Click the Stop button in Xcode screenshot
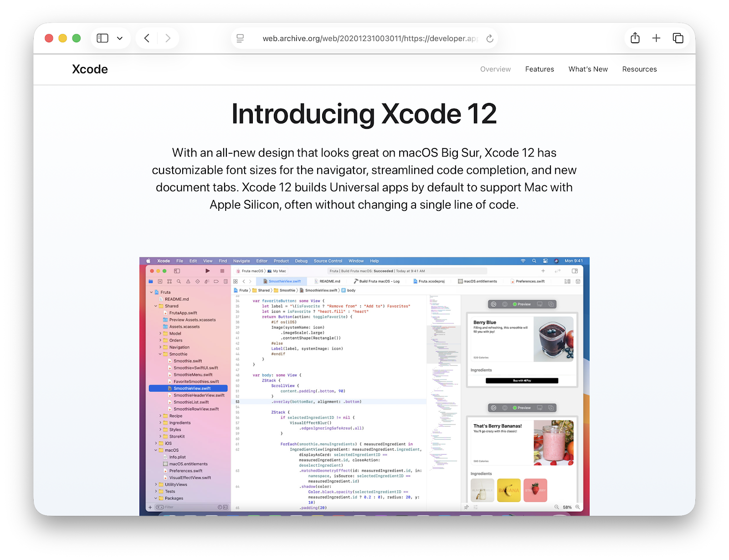729x560 pixels. point(222,271)
